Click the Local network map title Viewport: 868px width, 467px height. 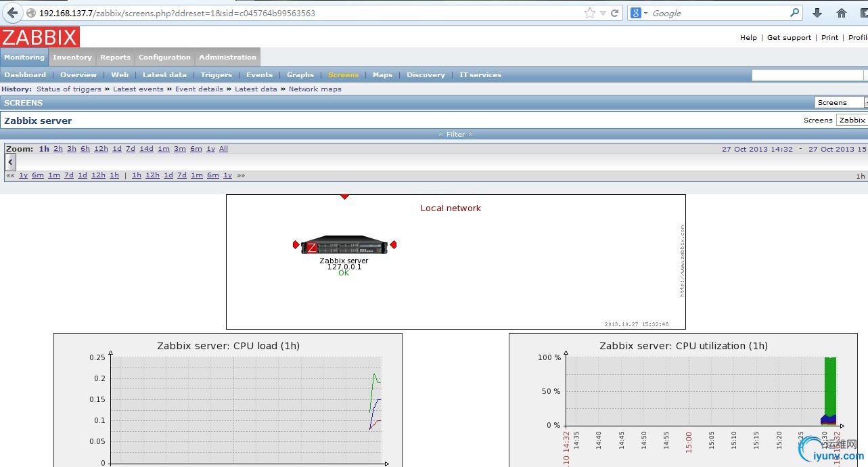click(x=451, y=208)
